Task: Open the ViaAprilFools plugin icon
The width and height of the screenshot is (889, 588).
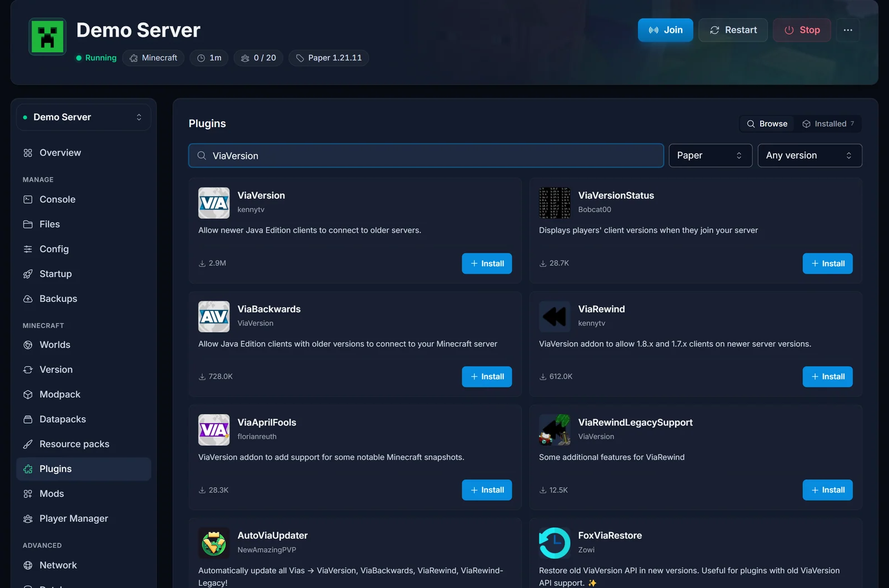Action: point(214,430)
